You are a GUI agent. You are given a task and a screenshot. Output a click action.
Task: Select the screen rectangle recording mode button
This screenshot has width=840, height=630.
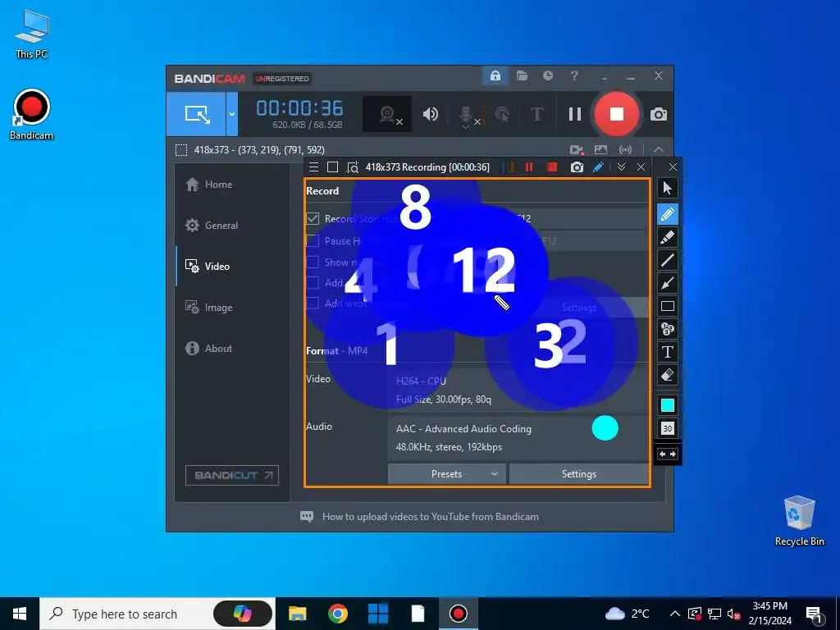point(196,113)
